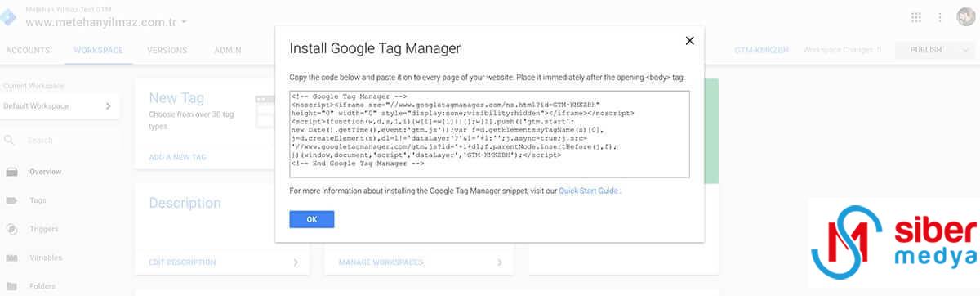Select the Variables icon in sidebar
Screen dimensions: 980x296
coord(11,258)
